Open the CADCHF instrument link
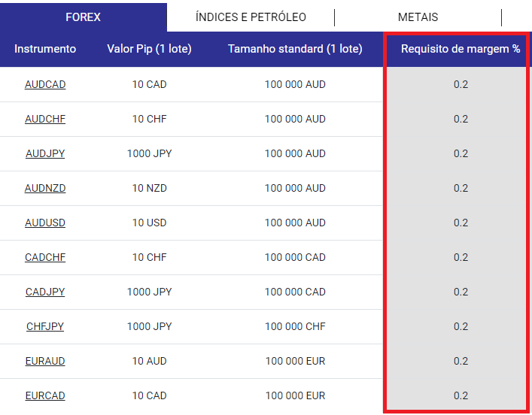The image size is (532, 415). click(x=45, y=257)
